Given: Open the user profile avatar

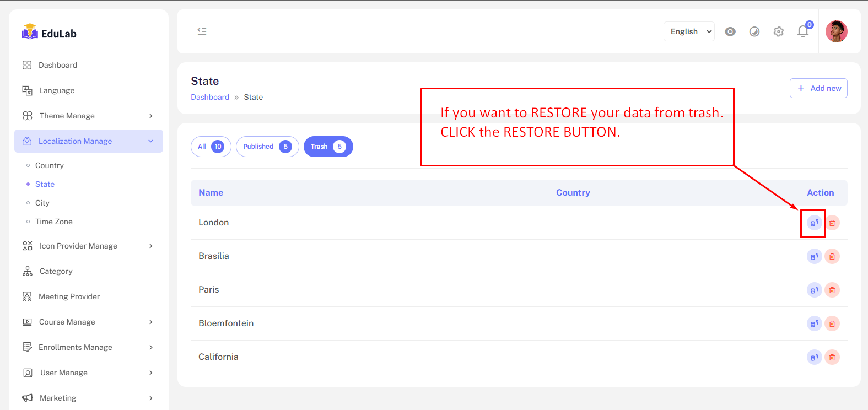Looking at the screenshot, I should [x=836, y=31].
